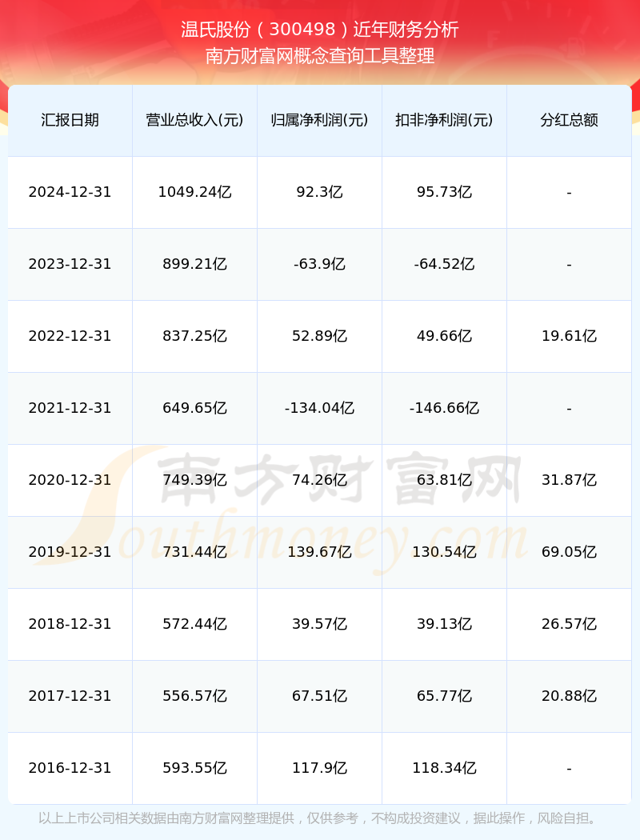Click the date cell 2018-12-31
Viewport: 640px width, 840px height.
pyautogui.click(x=70, y=624)
